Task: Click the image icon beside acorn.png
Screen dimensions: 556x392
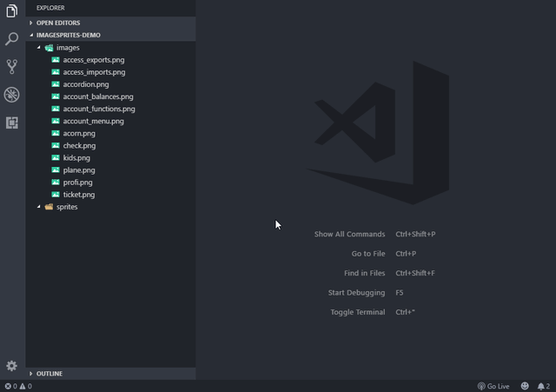Action: coord(56,133)
